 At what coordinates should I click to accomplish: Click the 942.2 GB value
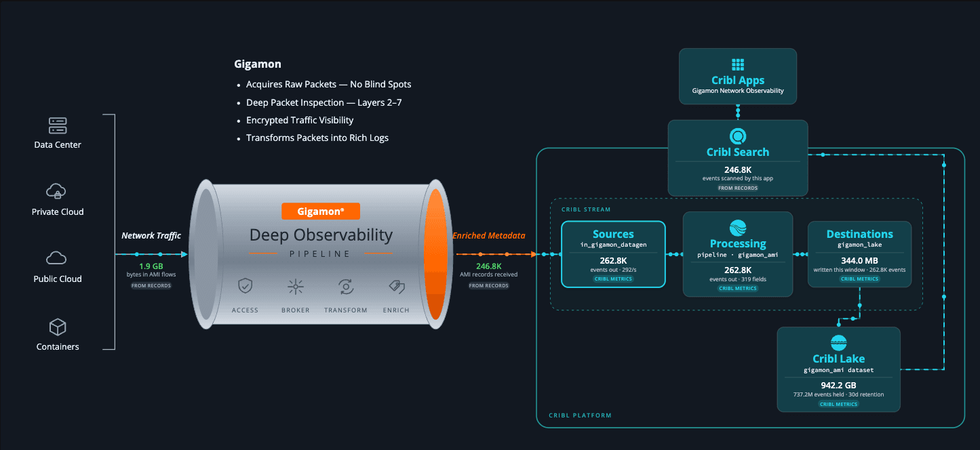pos(838,385)
